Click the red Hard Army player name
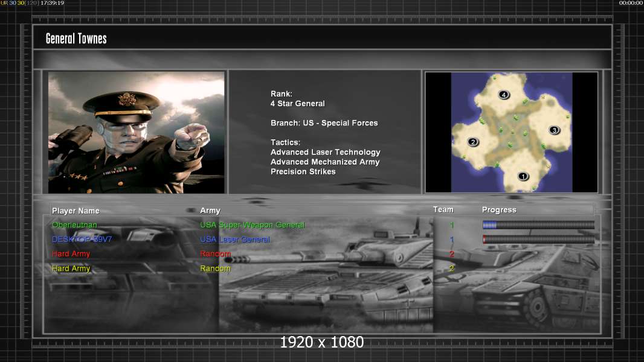The width and height of the screenshot is (644, 362). pos(71,254)
